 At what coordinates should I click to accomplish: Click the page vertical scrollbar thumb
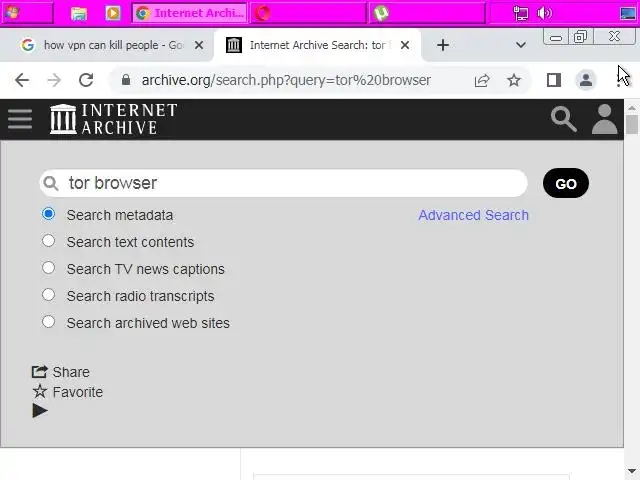(632, 125)
